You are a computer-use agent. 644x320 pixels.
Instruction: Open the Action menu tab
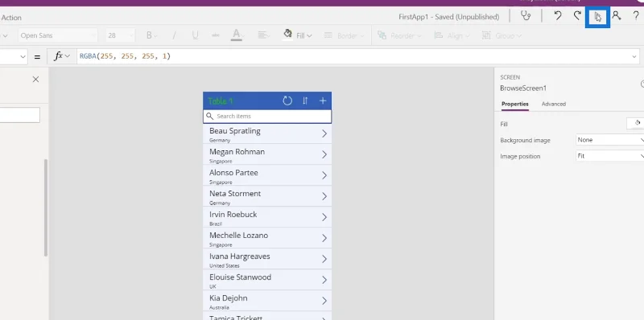11,18
